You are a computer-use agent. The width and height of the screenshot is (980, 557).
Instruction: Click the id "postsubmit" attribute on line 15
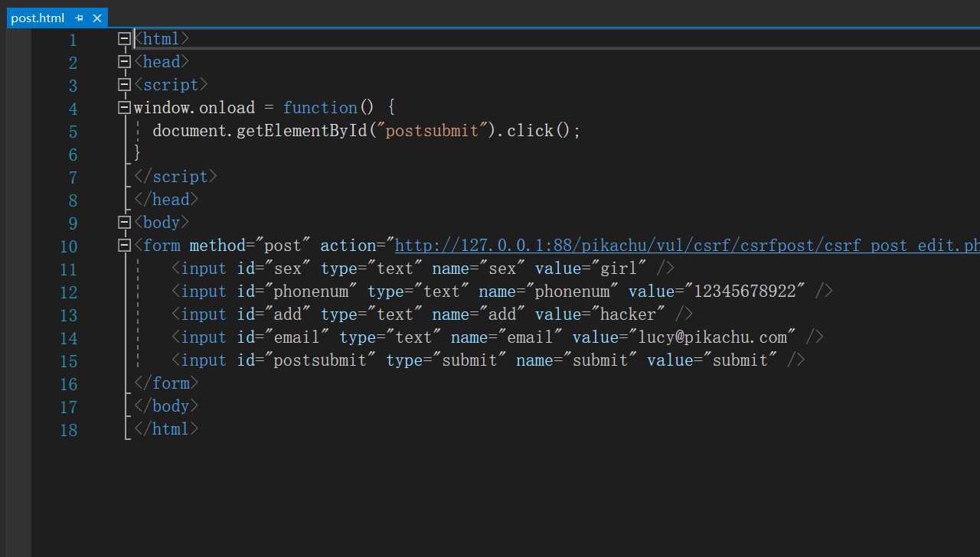(x=306, y=360)
